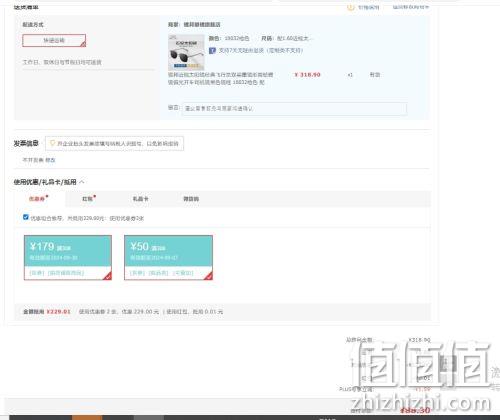Viewport: 500px width, 420px height.
Task: Click the red checkmark on the ¥50 coupon
Action: coord(208,276)
